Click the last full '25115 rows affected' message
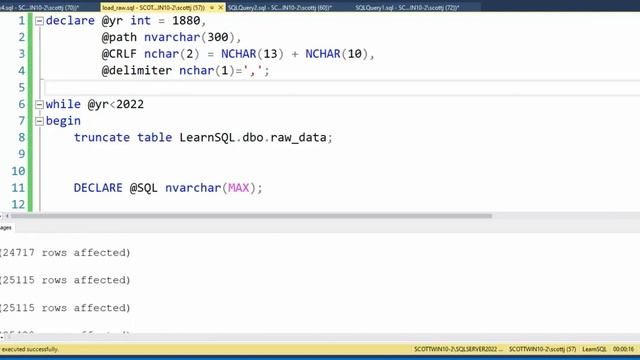The image size is (640, 360). [x=65, y=308]
